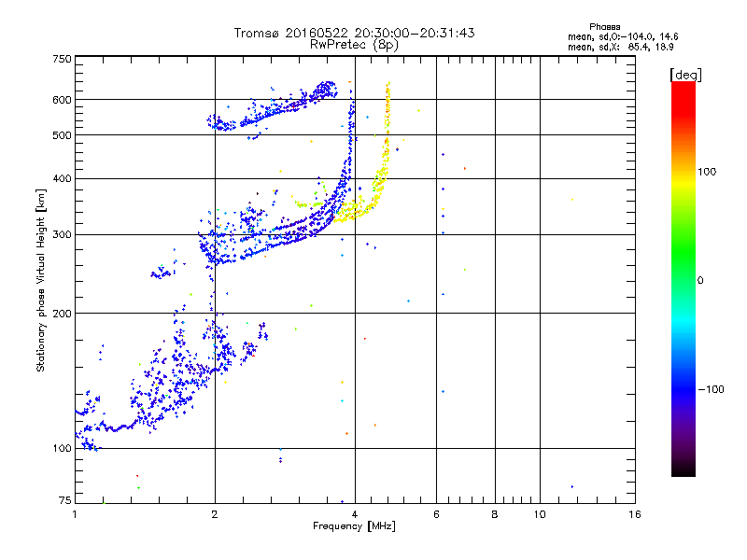Click the y-axis tick label '750'
Image resolution: width=747 pixels, height=560 pixels.
[x=62, y=59]
